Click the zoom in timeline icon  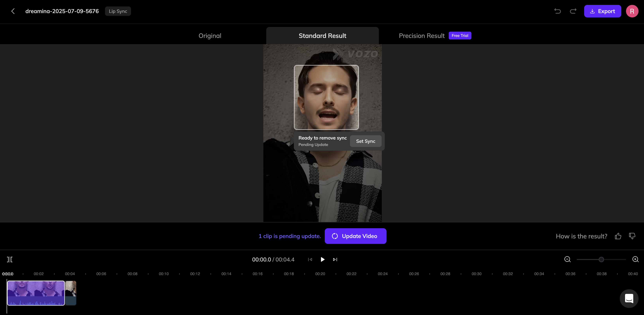pos(635,259)
